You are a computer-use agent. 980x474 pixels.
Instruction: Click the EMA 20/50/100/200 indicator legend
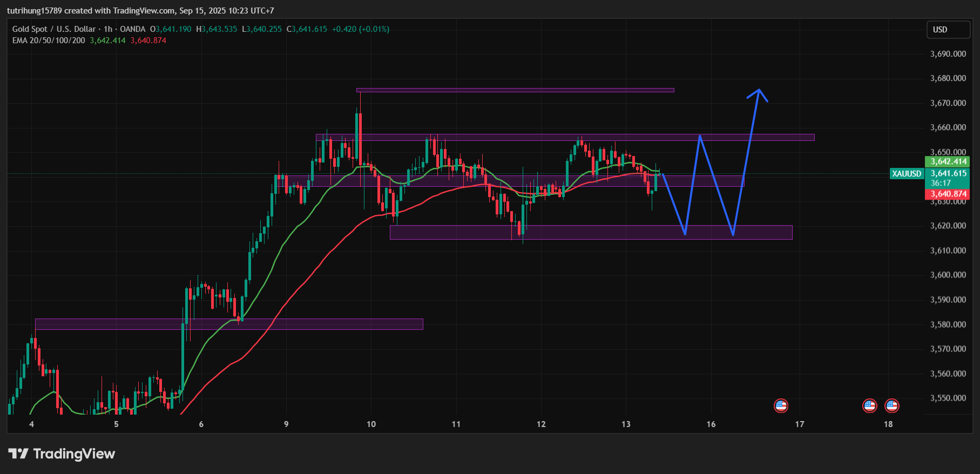49,40
